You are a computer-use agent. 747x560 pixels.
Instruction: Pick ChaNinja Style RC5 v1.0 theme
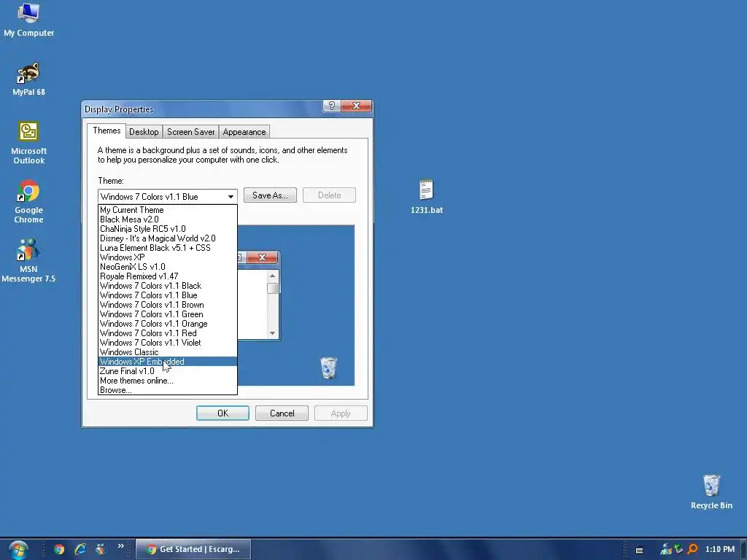pyautogui.click(x=167, y=229)
